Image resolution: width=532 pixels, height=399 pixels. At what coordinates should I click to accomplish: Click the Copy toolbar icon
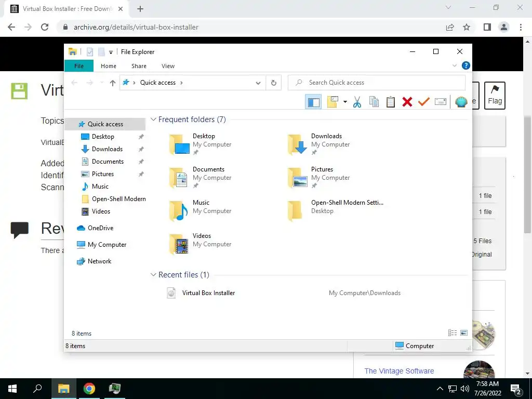click(374, 102)
